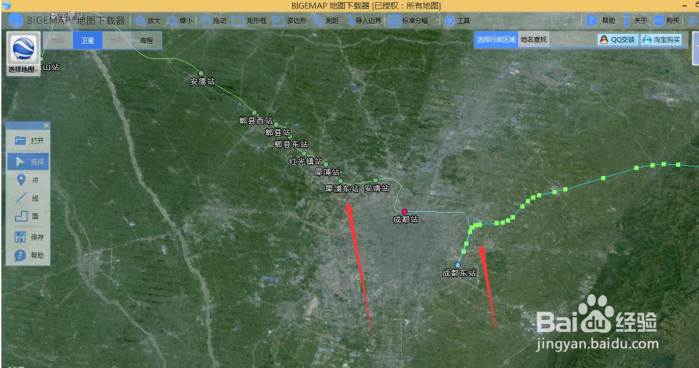This screenshot has height=368, width=699.
Task: Close the floating drawing tools panel
Action: pyautogui.click(x=46, y=126)
